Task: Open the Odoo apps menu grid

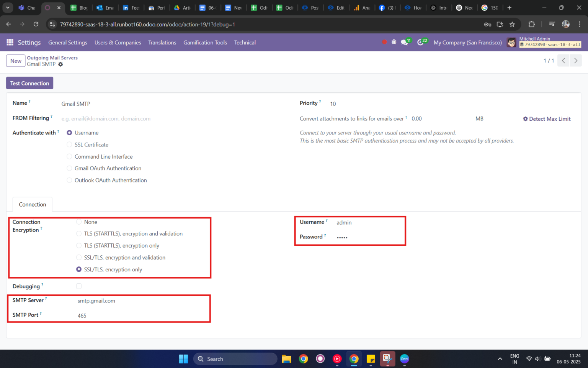Action: point(10,42)
